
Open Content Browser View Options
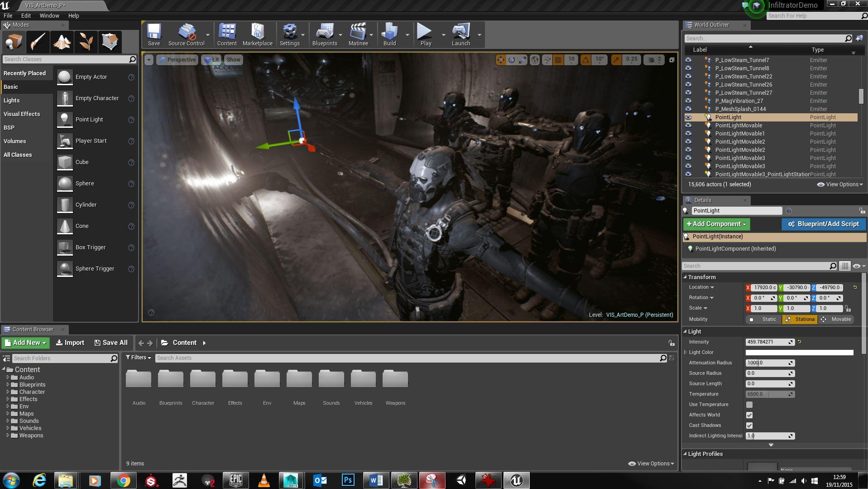[x=651, y=464]
